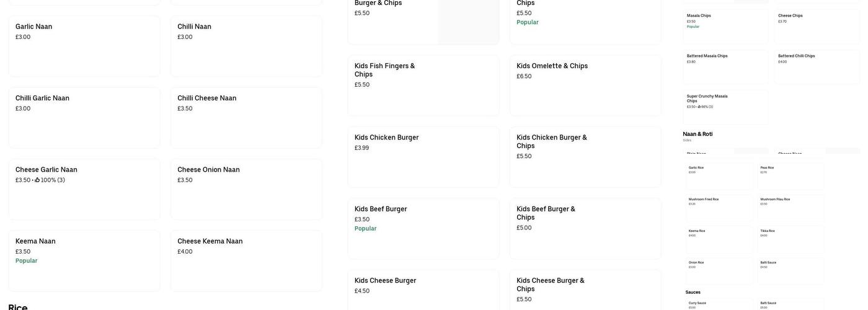The image size is (868, 310).
Task: Select Kids Beef Burger & Chips
Action: coord(585,228)
